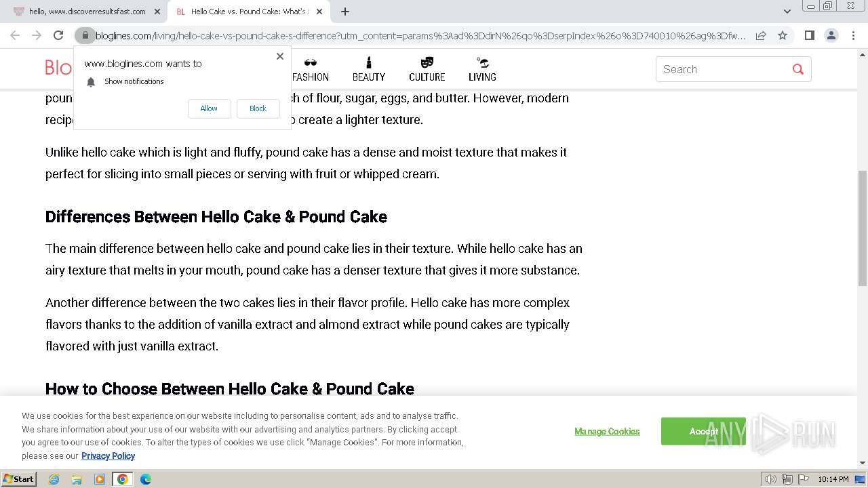
Task: Open the Culture menu category
Action: point(427,70)
